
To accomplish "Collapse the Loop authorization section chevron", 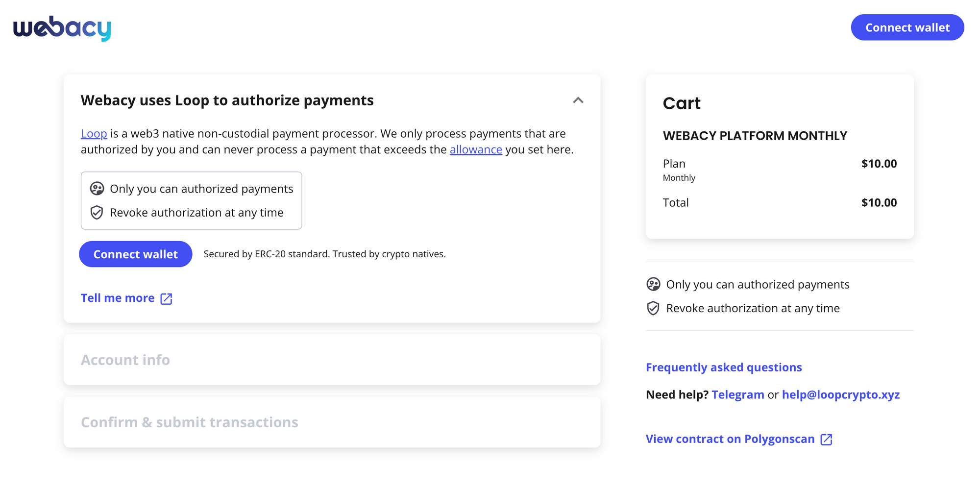I will tap(578, 100).
